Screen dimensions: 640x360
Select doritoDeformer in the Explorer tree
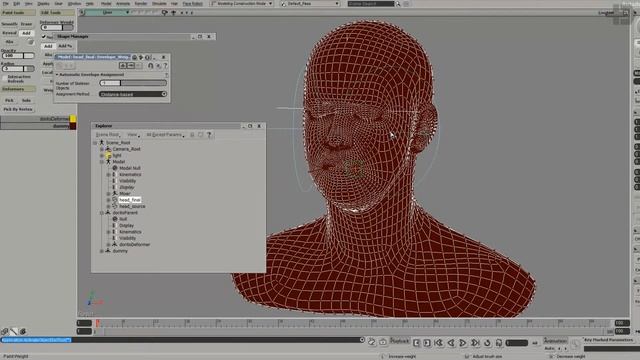click(x=135, y=244)
